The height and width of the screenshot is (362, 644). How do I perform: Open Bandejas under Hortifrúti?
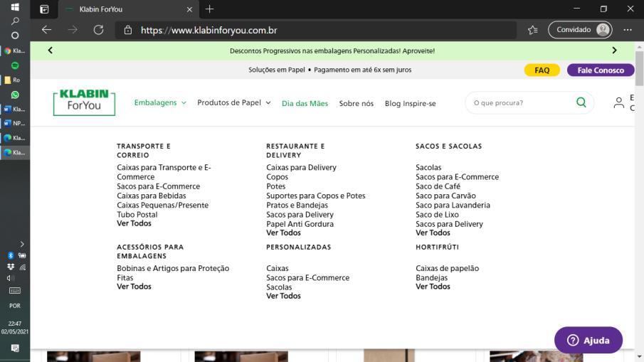pyautogui.click(x=432, y=278)
